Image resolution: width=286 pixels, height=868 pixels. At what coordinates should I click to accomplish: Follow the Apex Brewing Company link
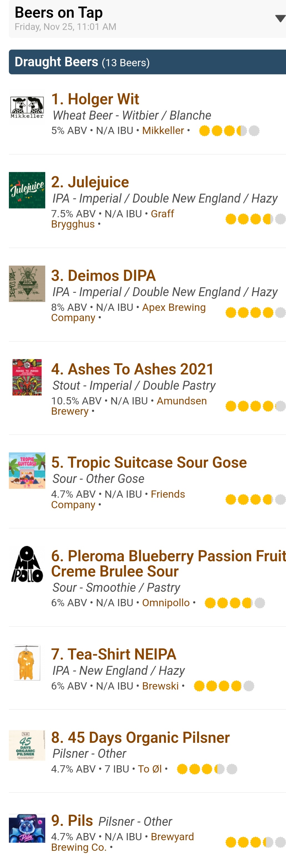click(174, 307)
